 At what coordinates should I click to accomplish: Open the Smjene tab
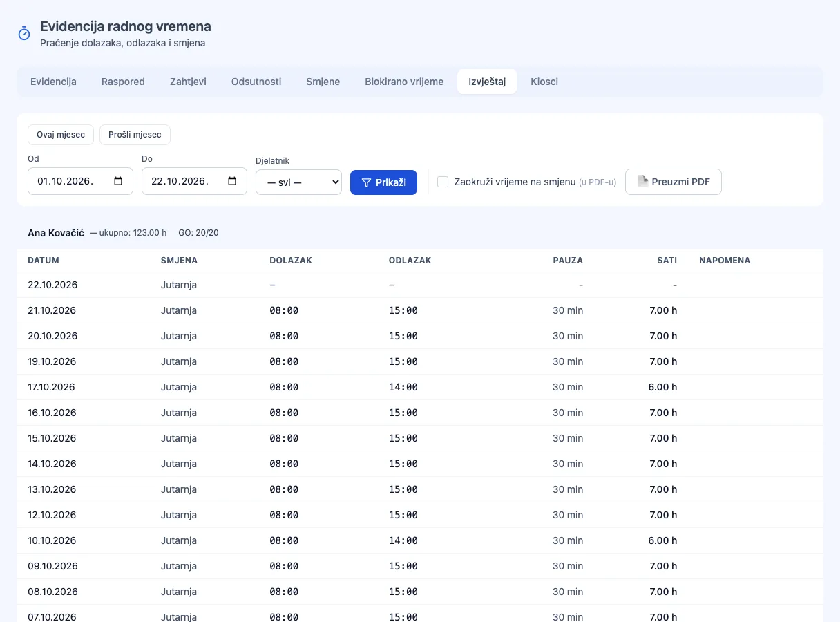(x=323, y=82)
